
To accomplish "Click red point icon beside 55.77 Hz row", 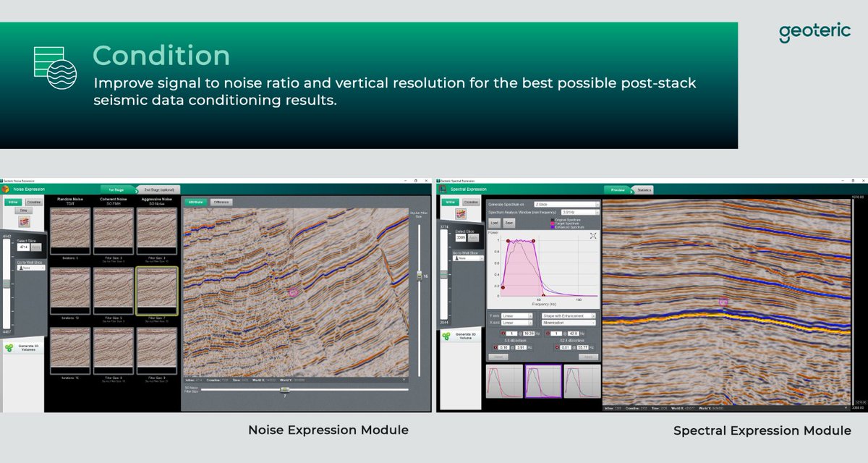I will (557, 347).
